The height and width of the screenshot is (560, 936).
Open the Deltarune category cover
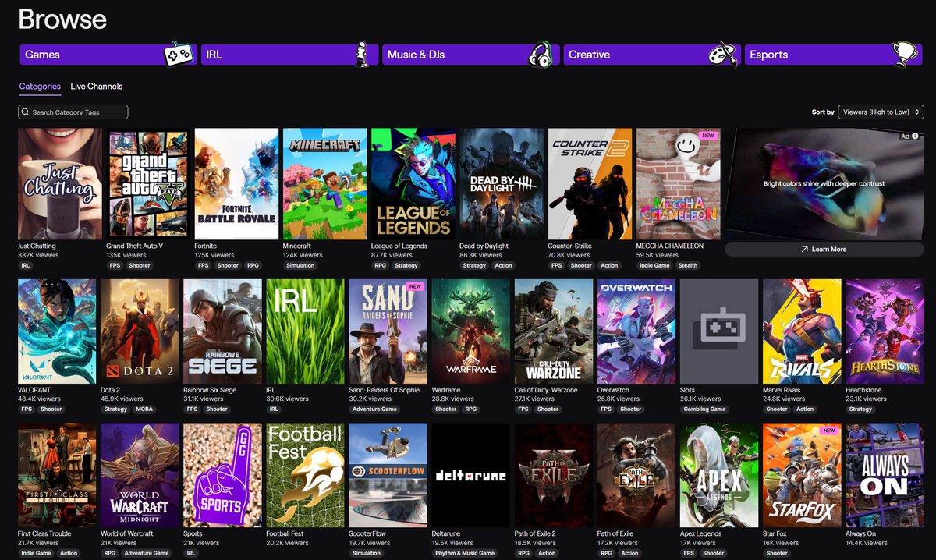click(x=470, y=476)
